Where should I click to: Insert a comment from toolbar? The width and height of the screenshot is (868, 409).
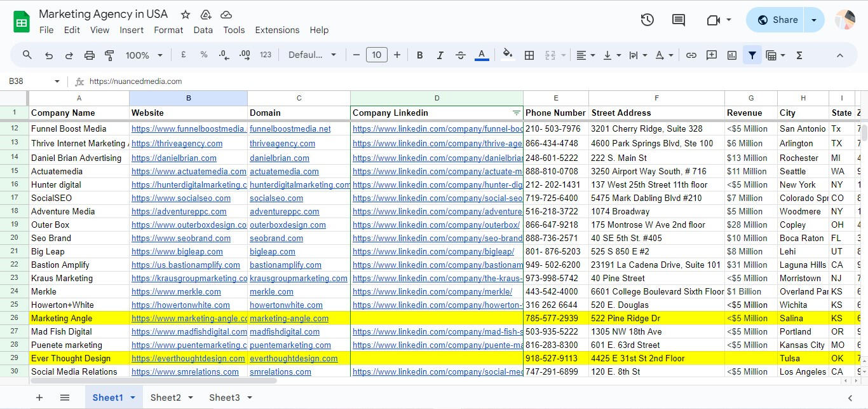point(712,55)
